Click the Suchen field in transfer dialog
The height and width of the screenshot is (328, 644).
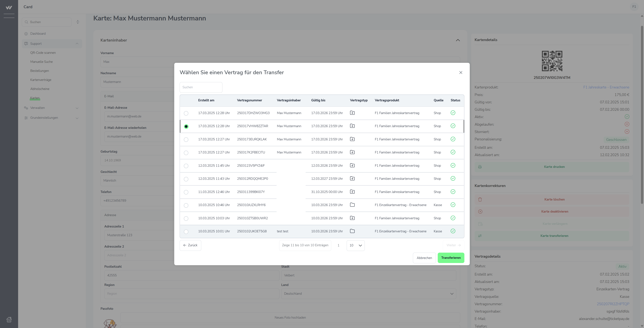click(x=201, y=87)
